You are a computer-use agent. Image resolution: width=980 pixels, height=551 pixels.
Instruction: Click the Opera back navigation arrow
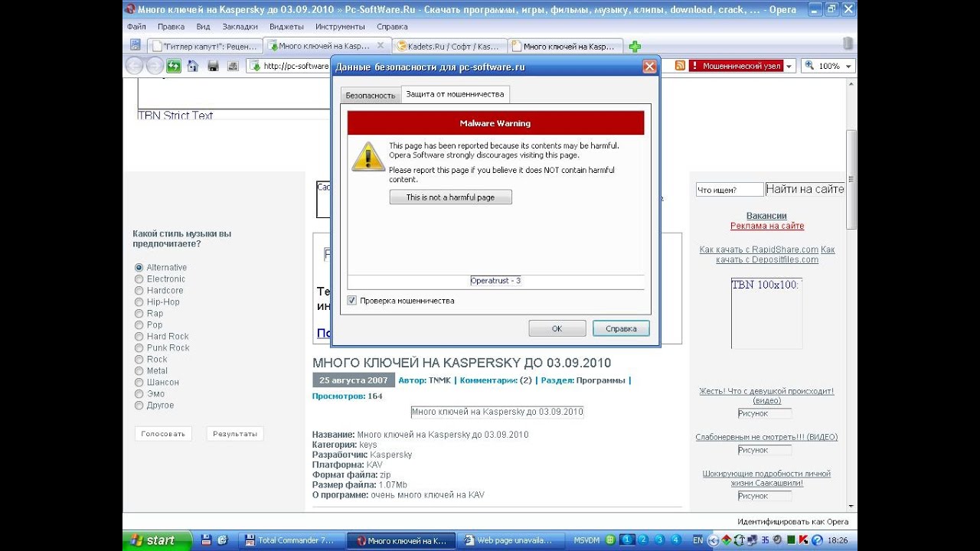[135, 66]
